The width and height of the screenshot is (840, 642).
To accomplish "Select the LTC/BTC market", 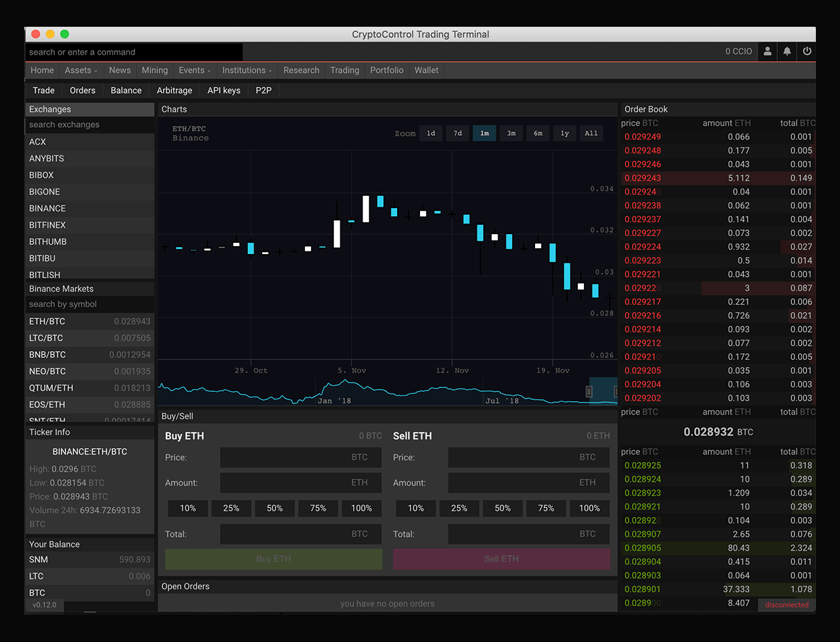I will point(90,338).
